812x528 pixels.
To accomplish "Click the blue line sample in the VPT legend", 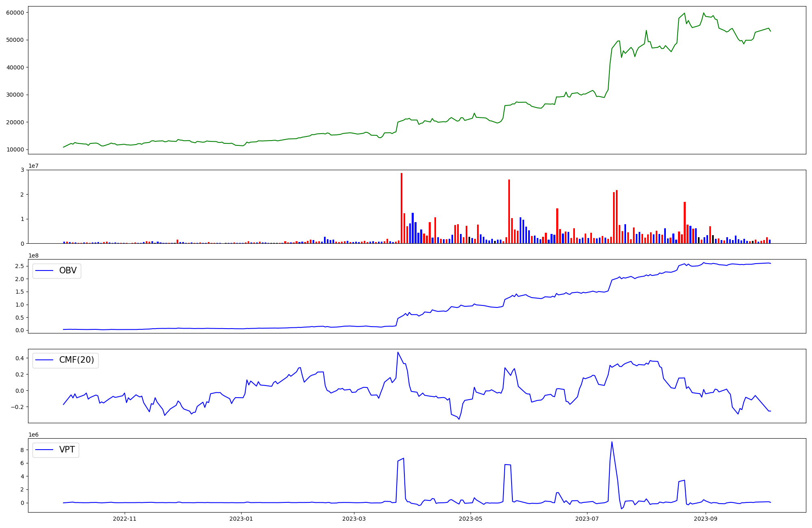I will pos(45,450).
